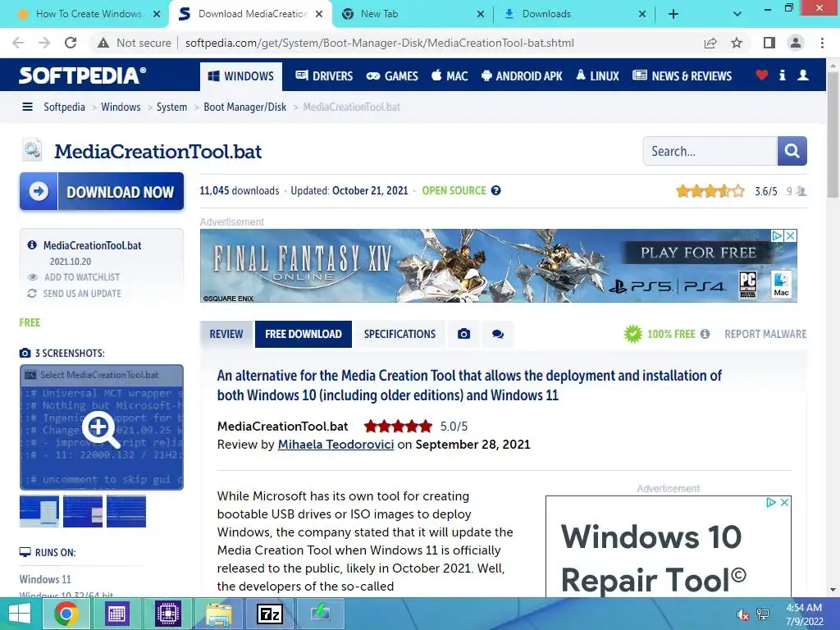Click the Download Now button

[102, 191]
